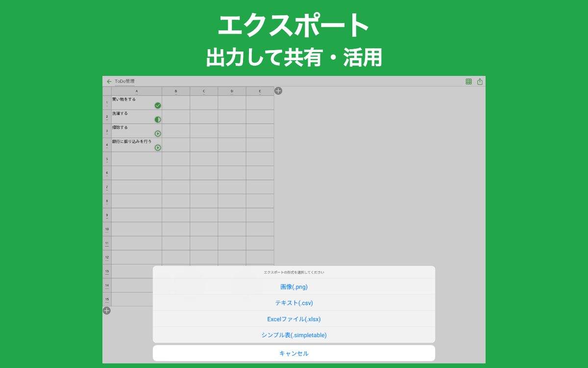Go back using the left arrow icon
This screenshot has width=588, height=368.
[x=109, y=81]
